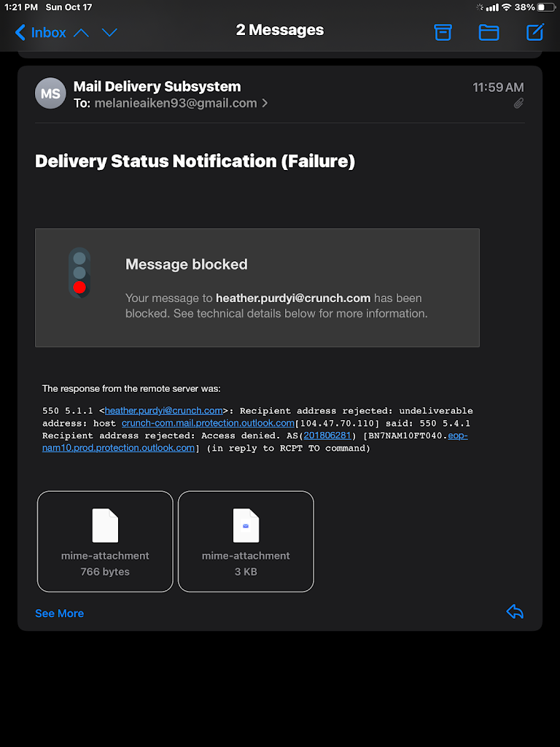
Task: Open the 766 bytes mime-attachment
Action: (105, 541)
